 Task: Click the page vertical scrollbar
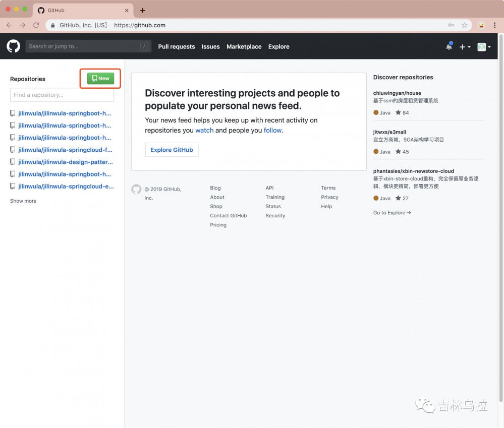pyautogui.click(x=501, y=218)
